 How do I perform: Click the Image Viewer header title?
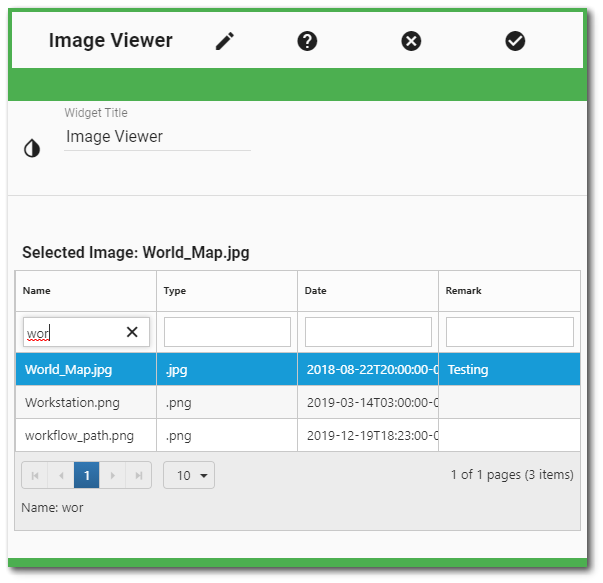pos(111,41)
